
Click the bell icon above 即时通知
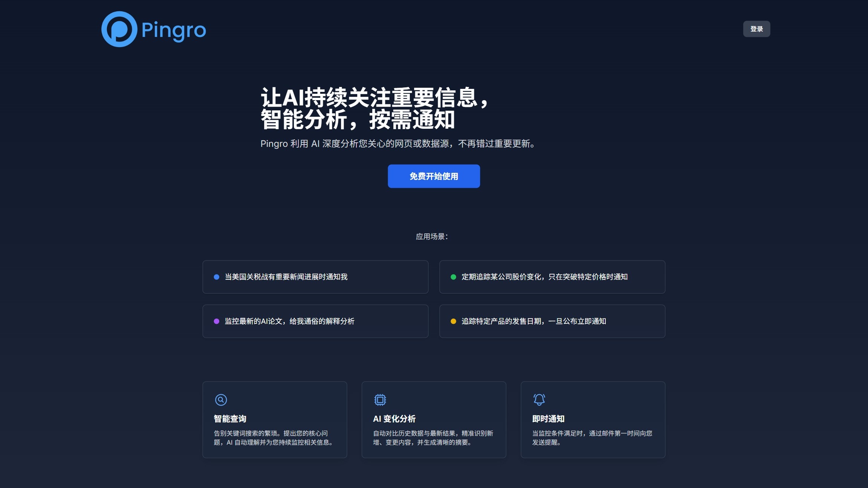[x=539, y=400]
